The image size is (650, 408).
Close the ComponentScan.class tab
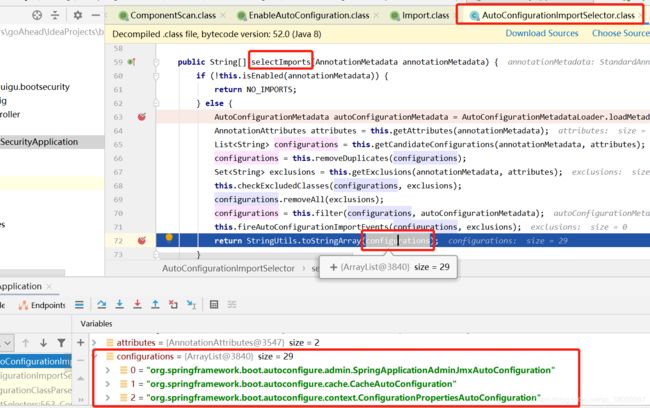[x=223, y=15]
